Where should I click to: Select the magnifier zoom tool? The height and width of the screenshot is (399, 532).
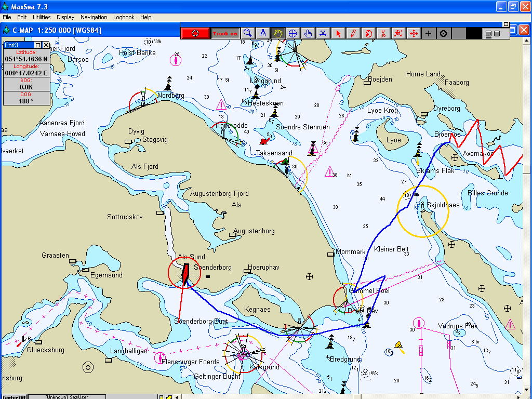248,33
